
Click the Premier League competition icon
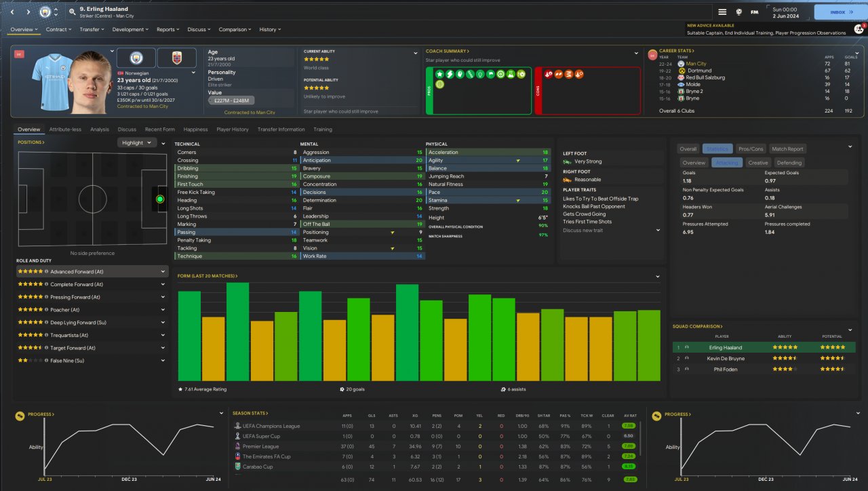tap(237, 446)
